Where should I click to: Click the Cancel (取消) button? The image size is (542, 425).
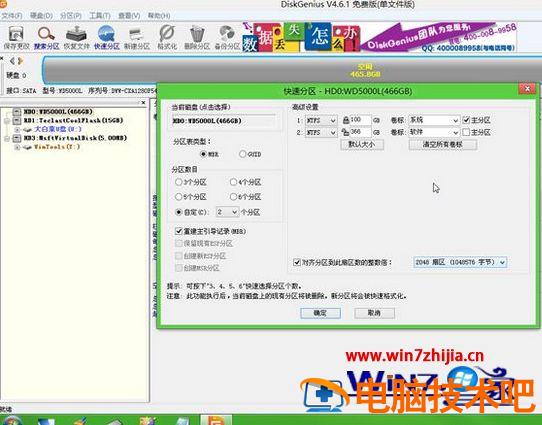(x=374, y=313)
